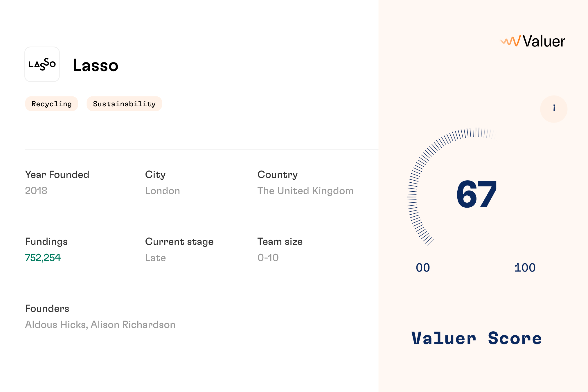Viewport: 588px width, 392px height.
Task: Click the 67 score number
Action: [476, 194]
